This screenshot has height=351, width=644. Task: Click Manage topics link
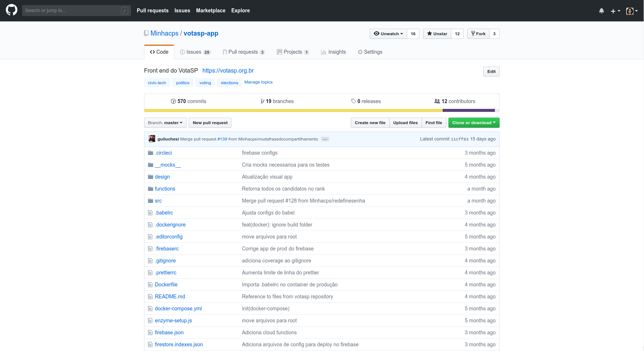(x=258, y=82)
